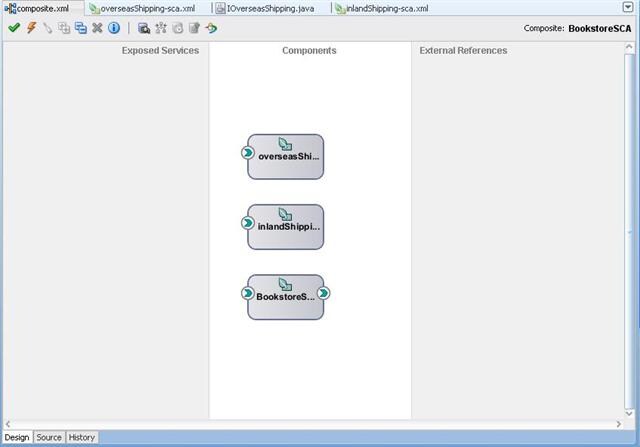Click the right reference port on BookstoreS... component

(324, 293)
